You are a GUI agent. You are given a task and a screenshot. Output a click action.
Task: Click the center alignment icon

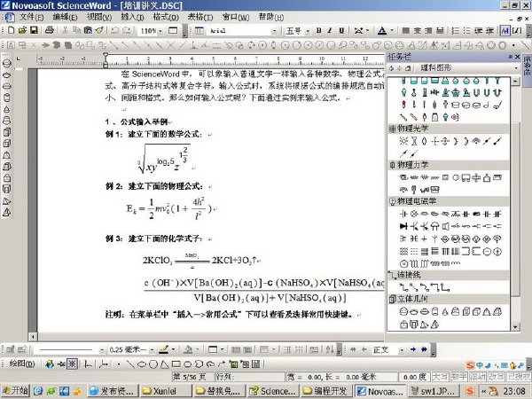(417, 30)
